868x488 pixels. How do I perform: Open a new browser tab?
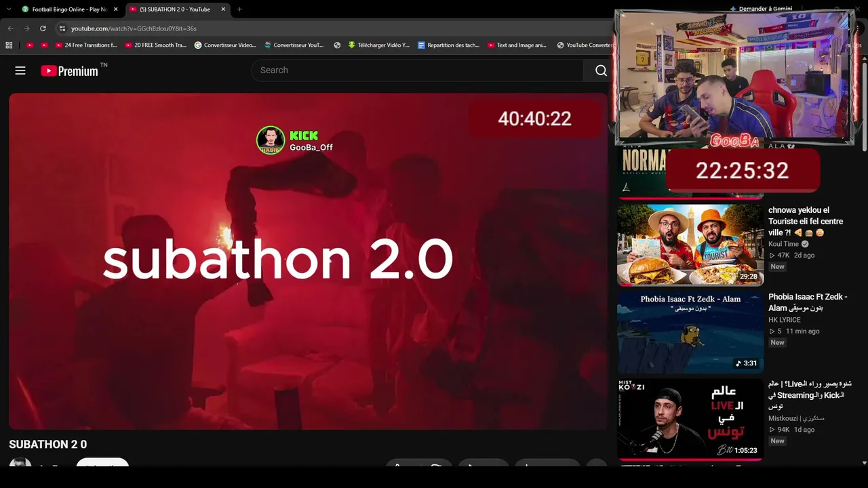pos(239,9)
